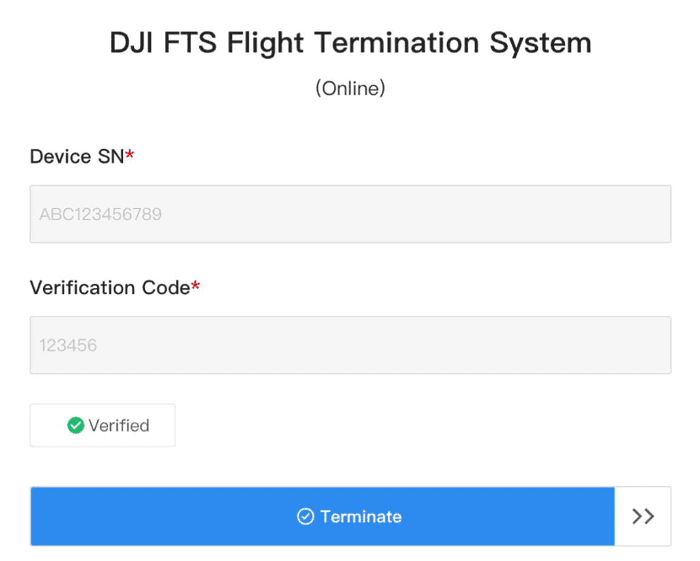Image resolution: width=700 pixels, height=561 pixels.
Task: Click the red asterisk after Verification Code
Action: [196, 288]
